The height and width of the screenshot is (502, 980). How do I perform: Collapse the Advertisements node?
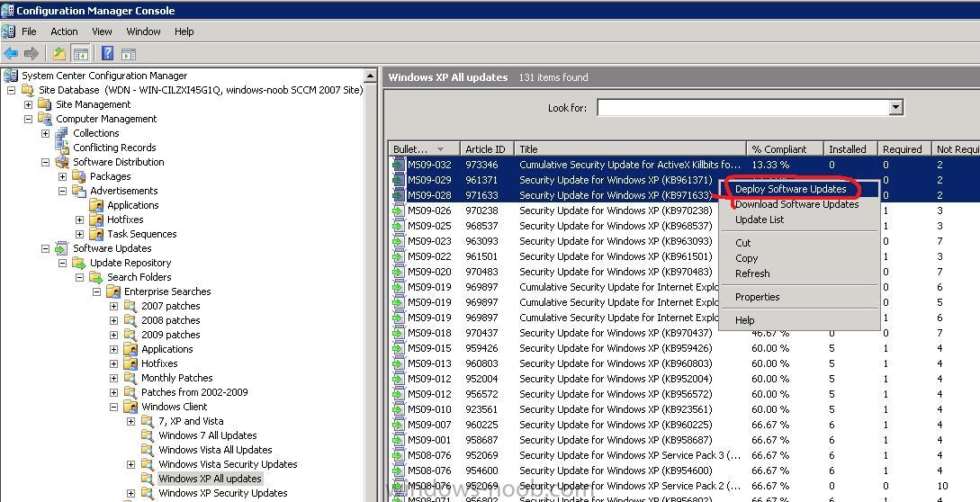(x=62, y=191)
